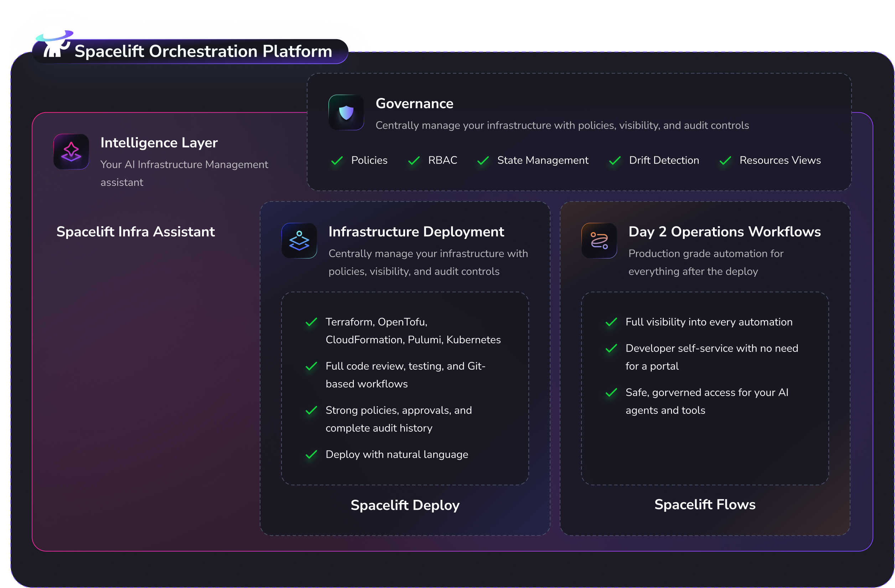Click 'Strong policies, approvals' list text
The width and height of the screenshot is (895, 588).
[399, 419]
